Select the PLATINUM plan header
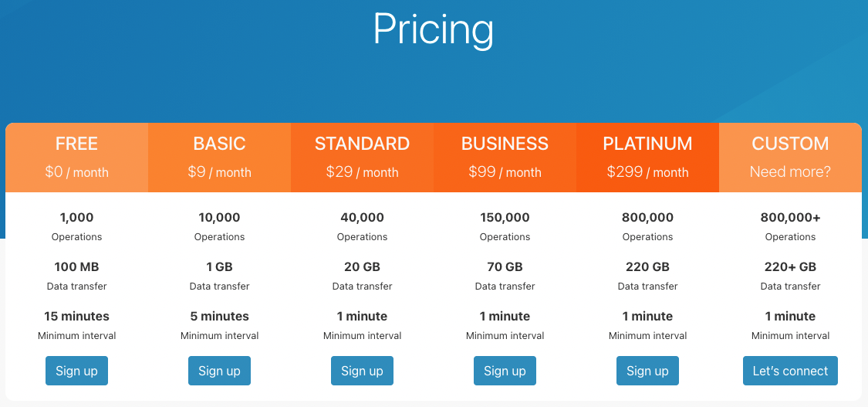 (x=647, y=144)
